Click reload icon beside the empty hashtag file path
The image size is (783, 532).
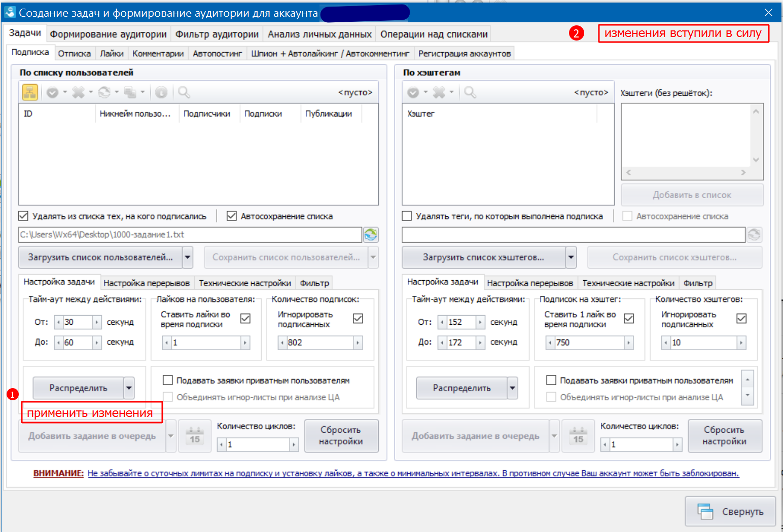click(x=755, y=235)
